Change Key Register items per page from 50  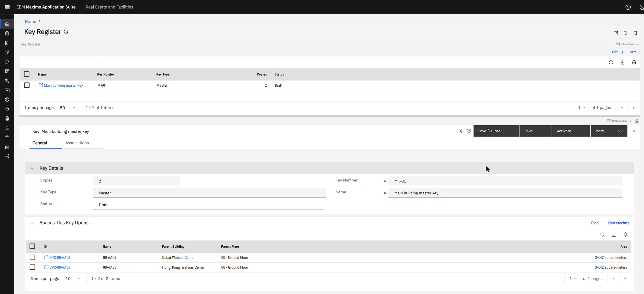(68, 108)
